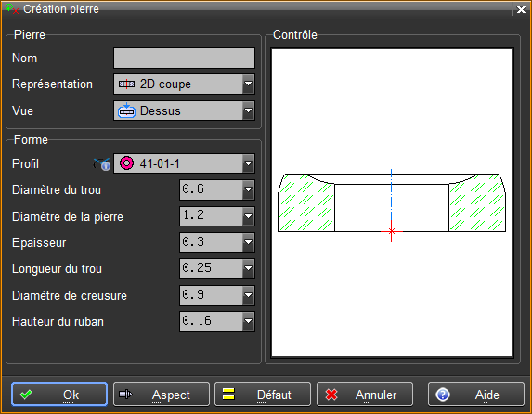This screenshot has width=532, height=414.
Task: Click the app icon in the title bar
Action: click(x=12, y=9)
